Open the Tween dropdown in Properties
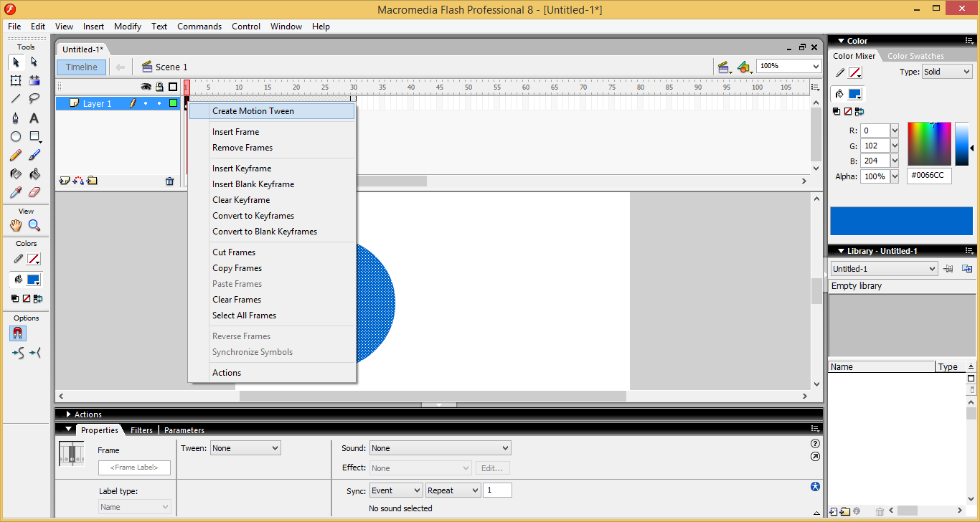The width and height of the screenshot is (980, 522). pyautogui.click(x=245, y=448)
